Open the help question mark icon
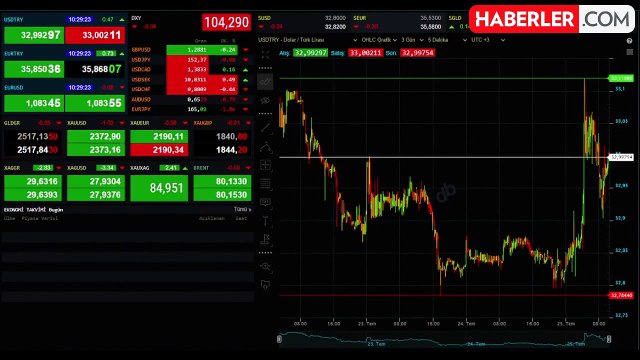640x360 pixels. click(x=629, y=41)
